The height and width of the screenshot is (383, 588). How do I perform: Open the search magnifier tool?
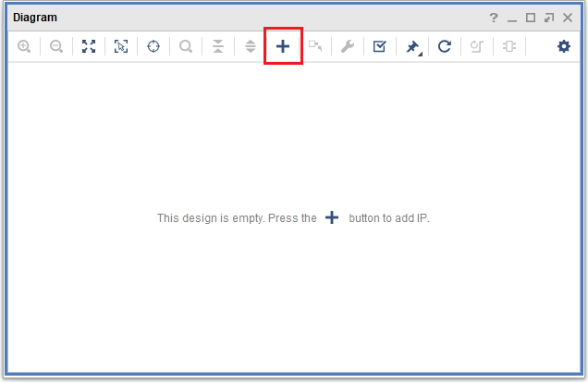coord(186,46)
